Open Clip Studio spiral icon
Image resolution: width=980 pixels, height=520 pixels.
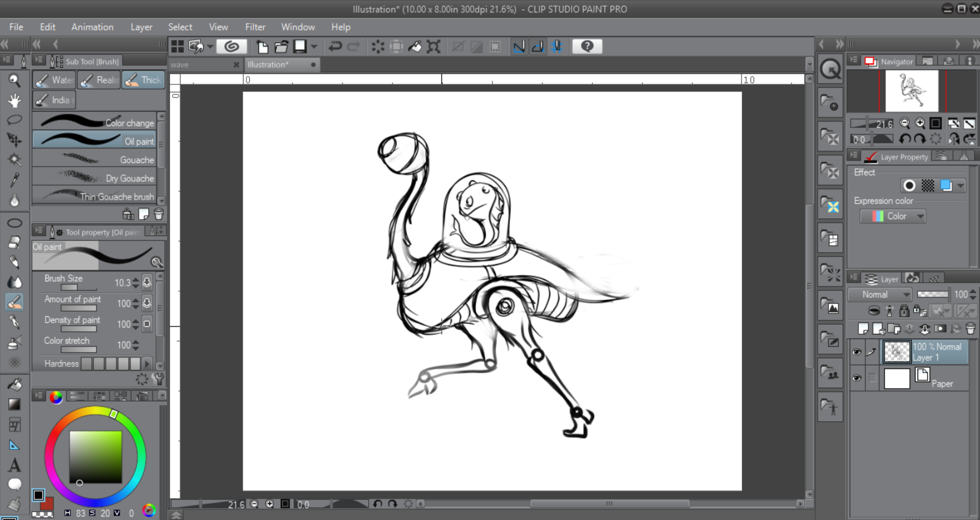pyautogui.click(x=231, y=47)
